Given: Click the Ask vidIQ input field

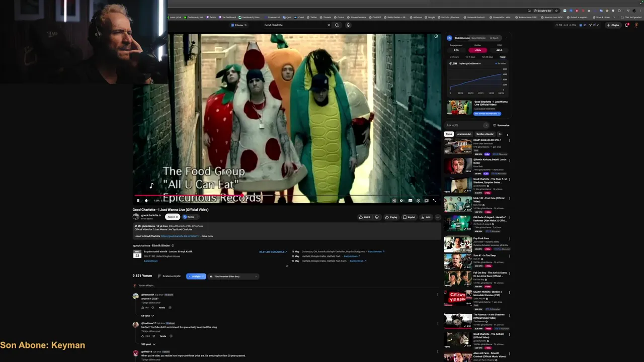Looking at the screenshot, I should 466,125.
